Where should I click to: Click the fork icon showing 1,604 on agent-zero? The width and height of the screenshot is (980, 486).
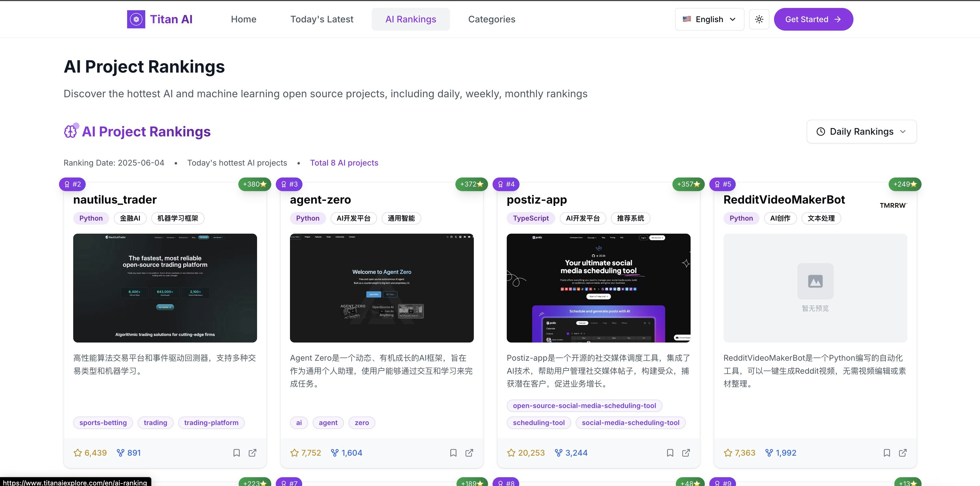click(335, 453)
